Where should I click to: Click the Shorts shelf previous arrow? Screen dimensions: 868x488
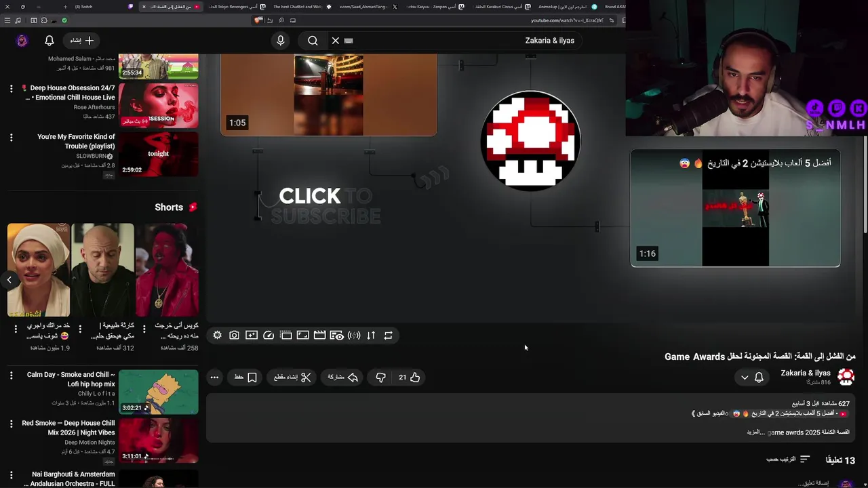point(9,280)
